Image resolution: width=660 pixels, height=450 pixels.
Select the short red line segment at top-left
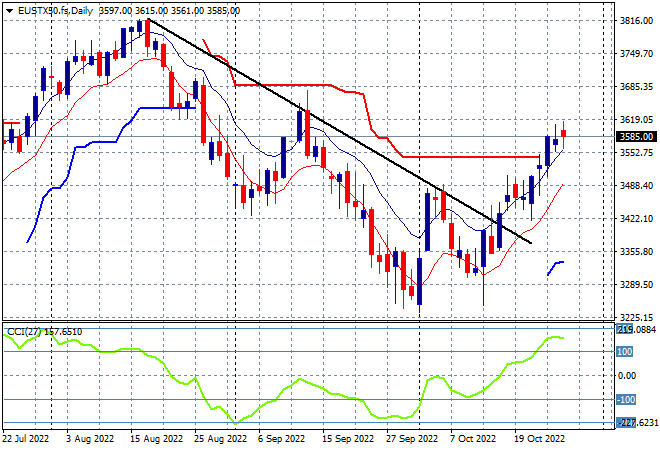11,123
